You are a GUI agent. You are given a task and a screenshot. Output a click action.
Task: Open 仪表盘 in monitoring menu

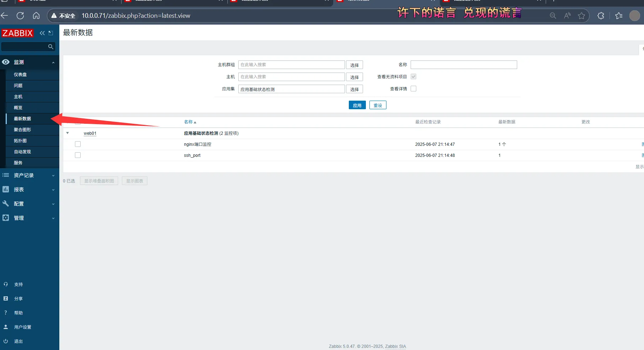tap(20, 75)
